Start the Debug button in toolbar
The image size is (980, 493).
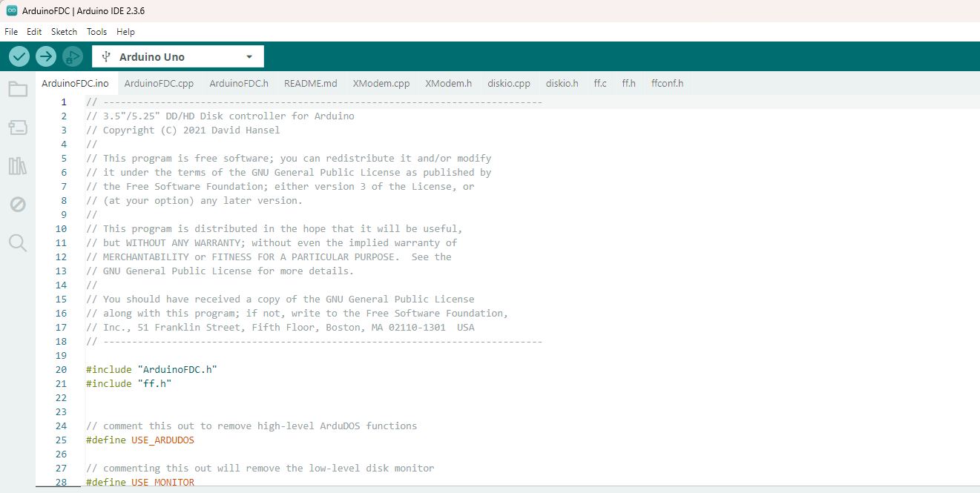(73, 56)
